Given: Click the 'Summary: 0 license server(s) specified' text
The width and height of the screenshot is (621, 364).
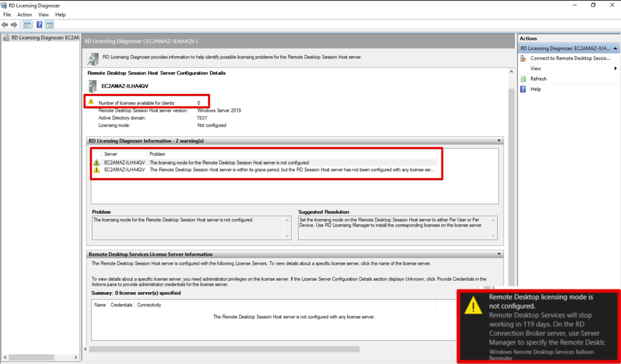Looking at the screenshot, I should click(136, 293).
